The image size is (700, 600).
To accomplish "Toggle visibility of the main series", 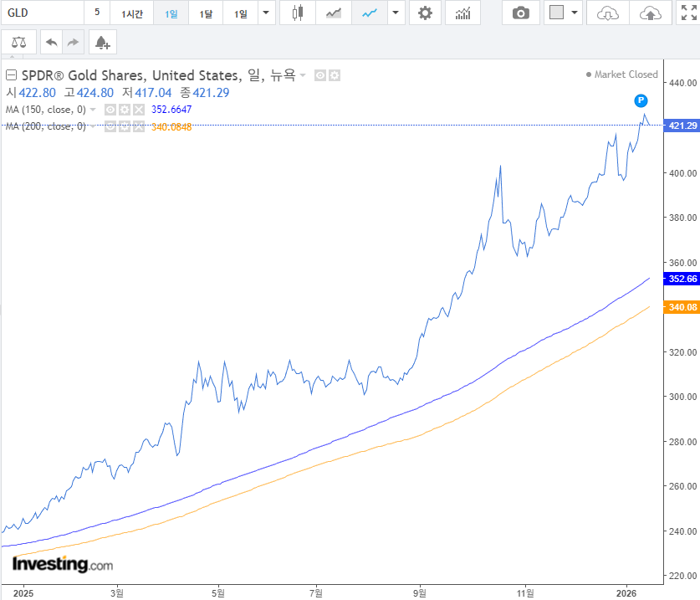I will pos(319,75).
